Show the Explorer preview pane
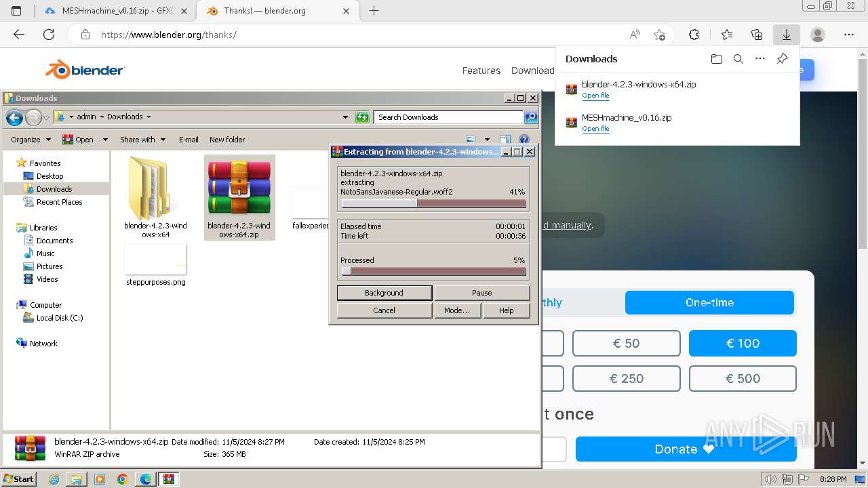 (x=505, y=140)
